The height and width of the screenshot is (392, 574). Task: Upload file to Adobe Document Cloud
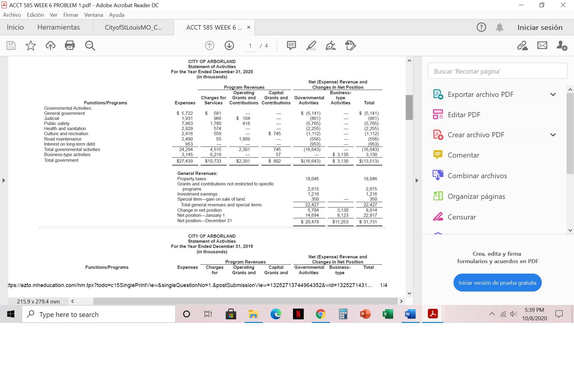[50, 45]
